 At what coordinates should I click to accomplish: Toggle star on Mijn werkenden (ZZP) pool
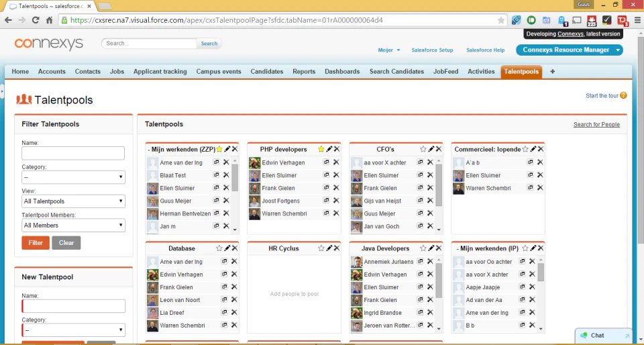(x=219, y=149)
